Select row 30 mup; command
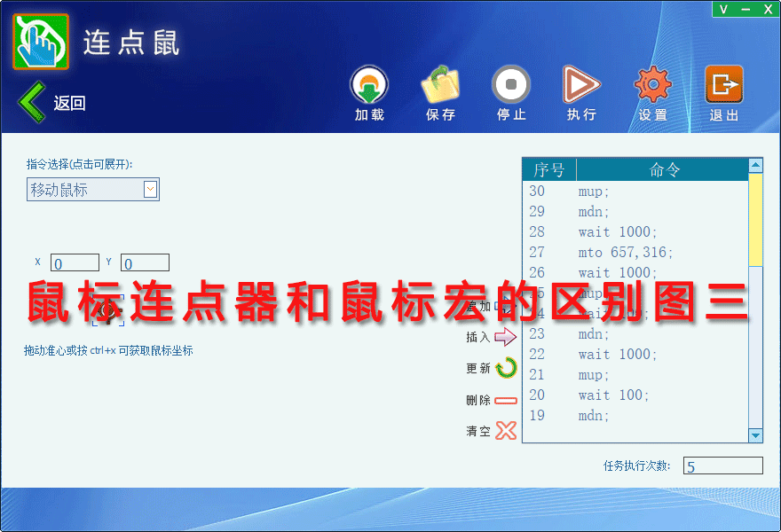Screen dimensions: 781x532 [635, 192]
